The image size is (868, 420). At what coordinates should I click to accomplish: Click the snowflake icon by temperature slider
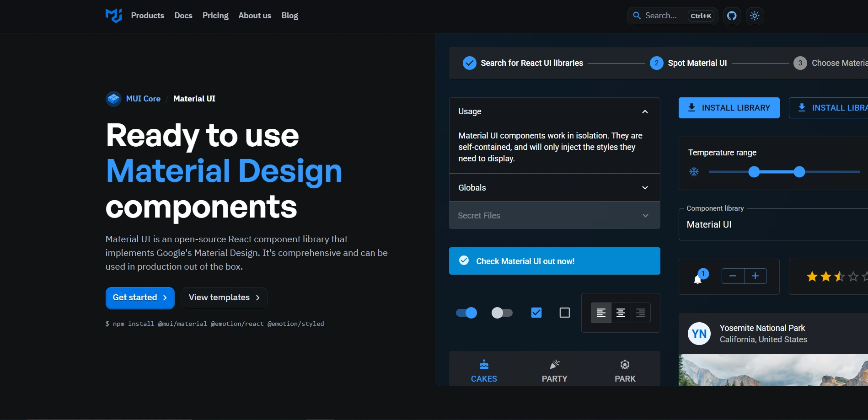tap(694, 172)
